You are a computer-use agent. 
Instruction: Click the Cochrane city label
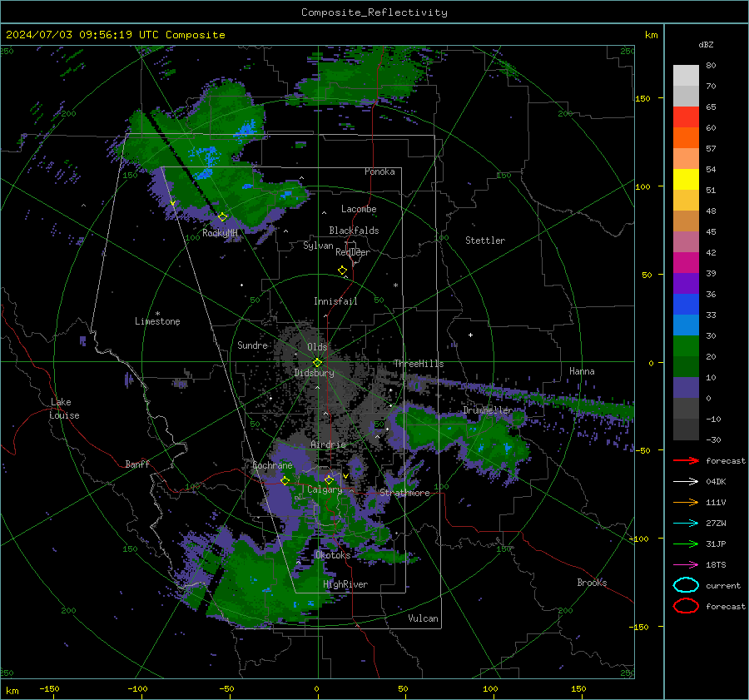tap(272, 465)
